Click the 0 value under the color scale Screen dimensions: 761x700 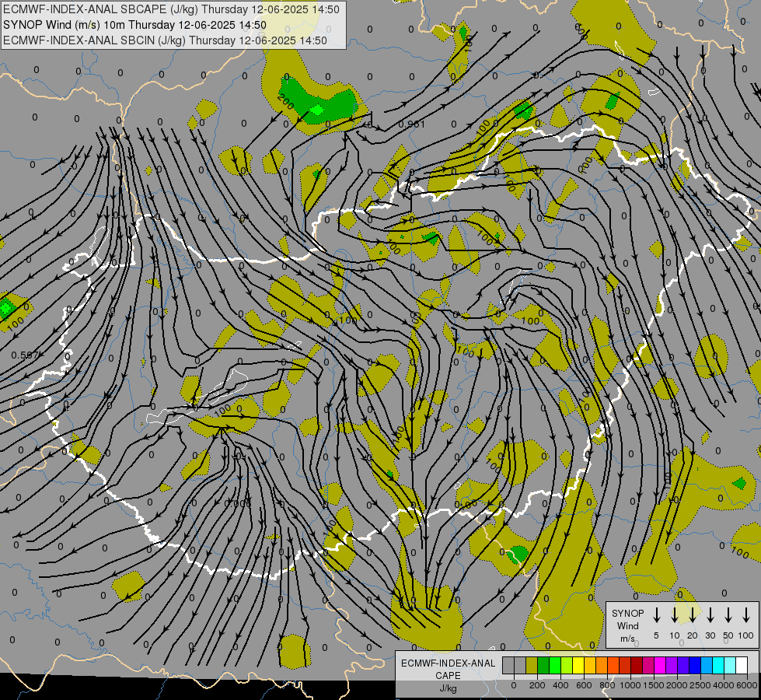tap(514, 685)
